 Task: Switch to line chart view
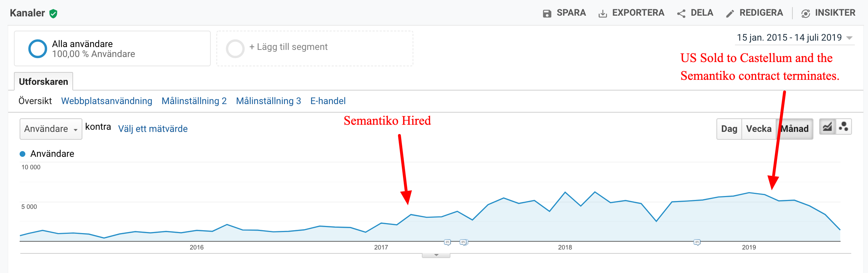coord(827,127)
